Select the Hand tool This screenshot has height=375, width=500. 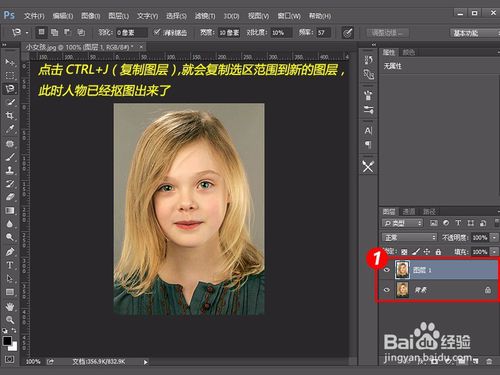[10, 306]
